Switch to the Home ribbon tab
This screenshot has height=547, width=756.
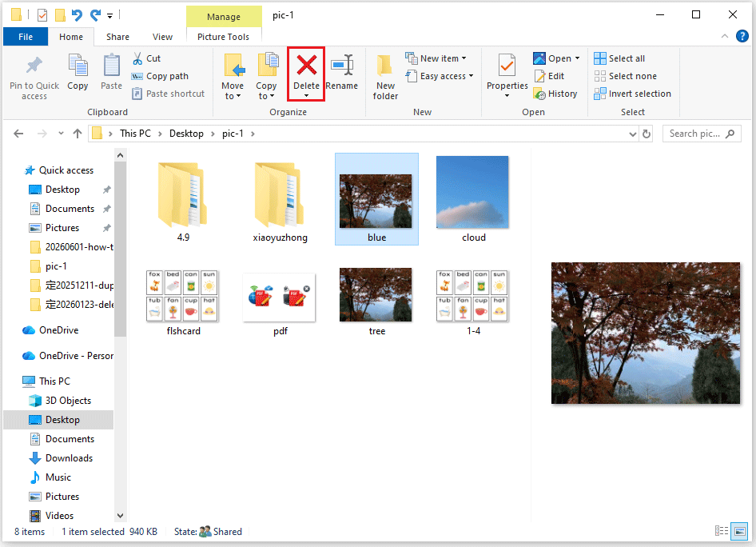click(71, 37)
